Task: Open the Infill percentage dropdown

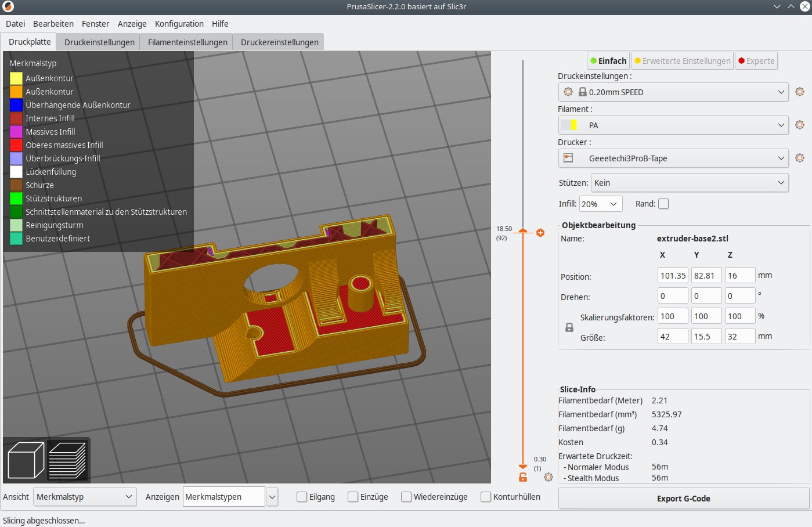Action: [601, 204]
